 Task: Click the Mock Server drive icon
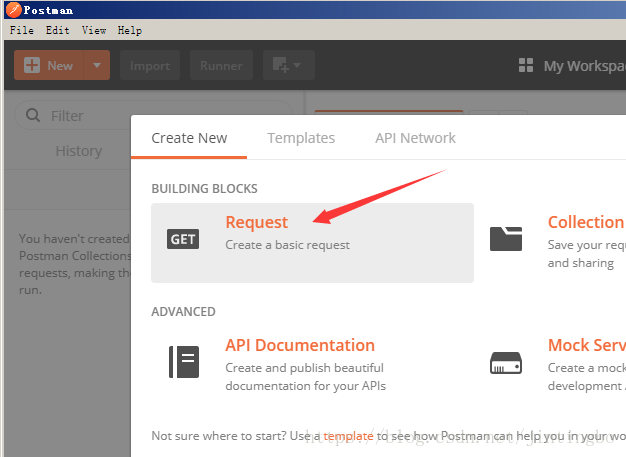506,362
